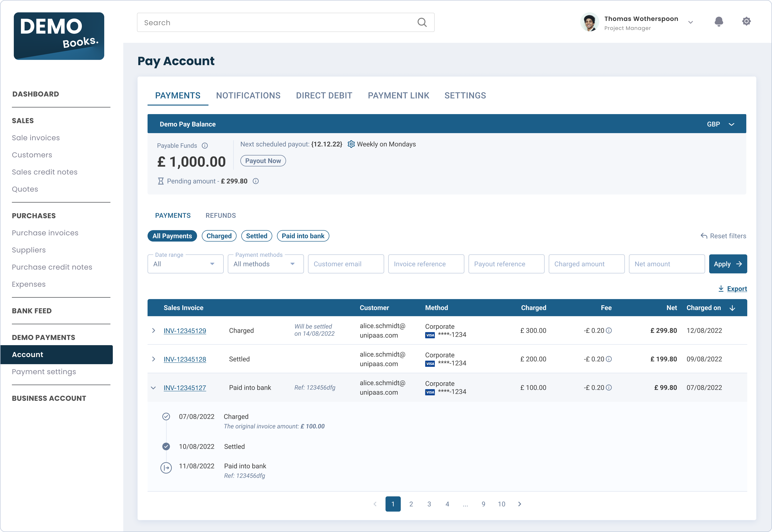Open the Date range dropdown
772x532 pixels.
(185, 264)
